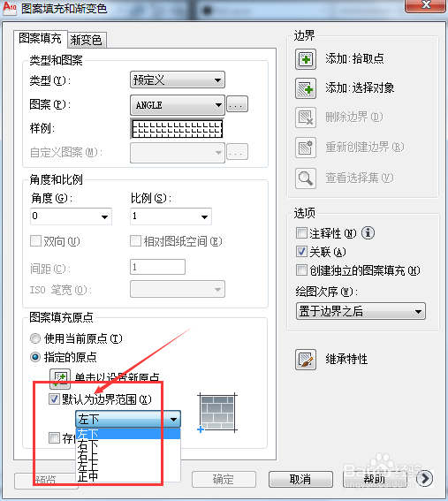Switch to the 渐变色 tab
Screen dimensions: 448x501
coord(87,40)
